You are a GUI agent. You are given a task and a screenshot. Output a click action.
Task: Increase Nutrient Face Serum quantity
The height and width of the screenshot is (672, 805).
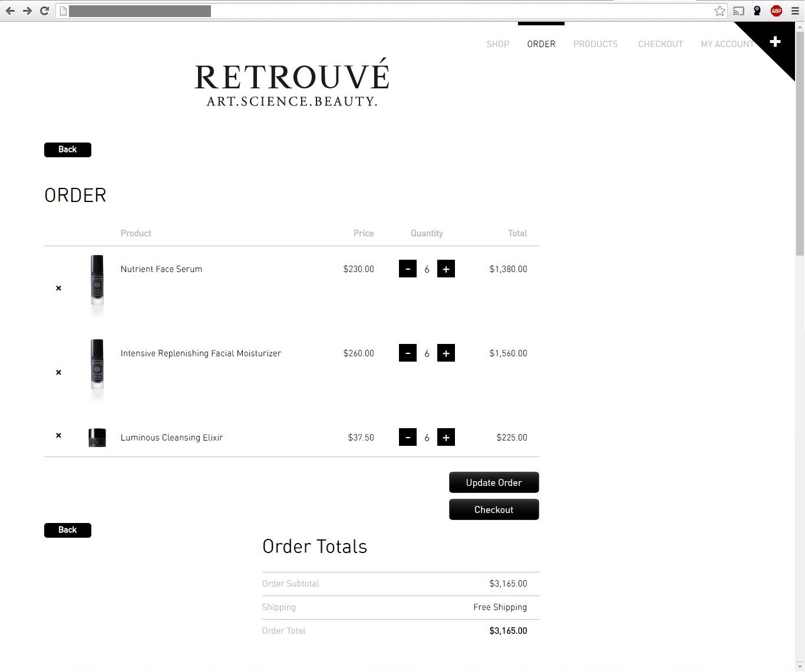(446, 269)
